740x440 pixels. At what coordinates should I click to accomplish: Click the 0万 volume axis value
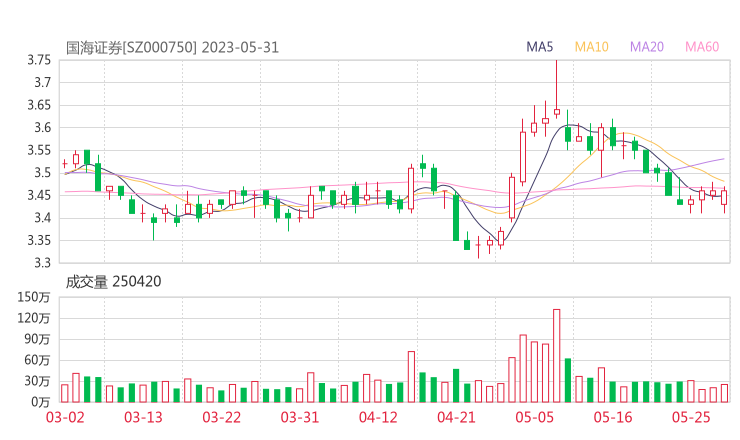click(41, 402)
